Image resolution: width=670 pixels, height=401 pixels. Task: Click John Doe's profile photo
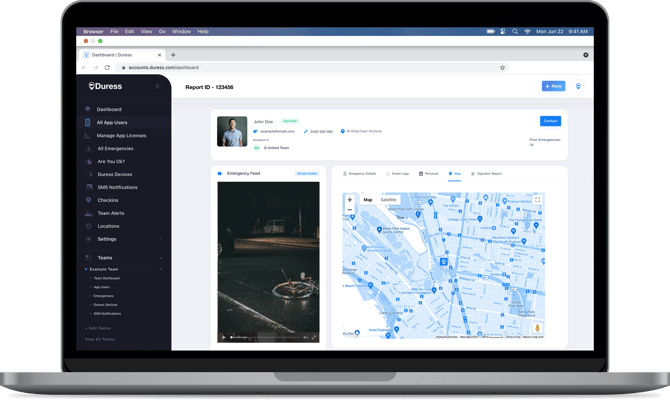pos(232,132)
